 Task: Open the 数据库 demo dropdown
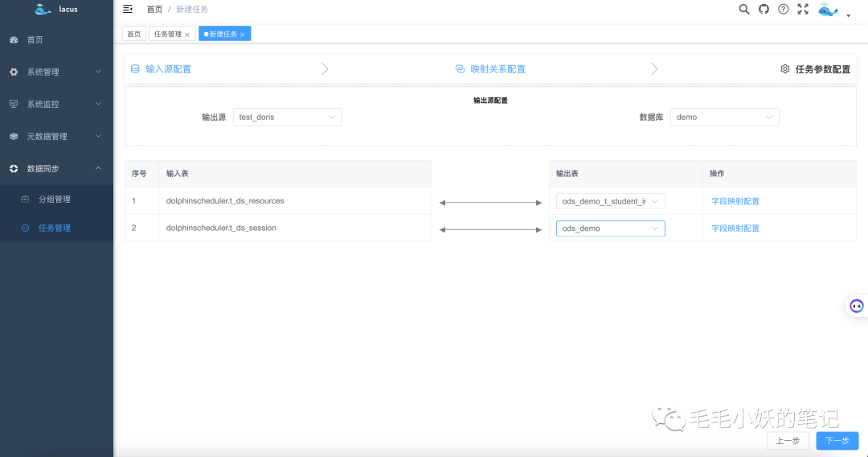(725, 117)
